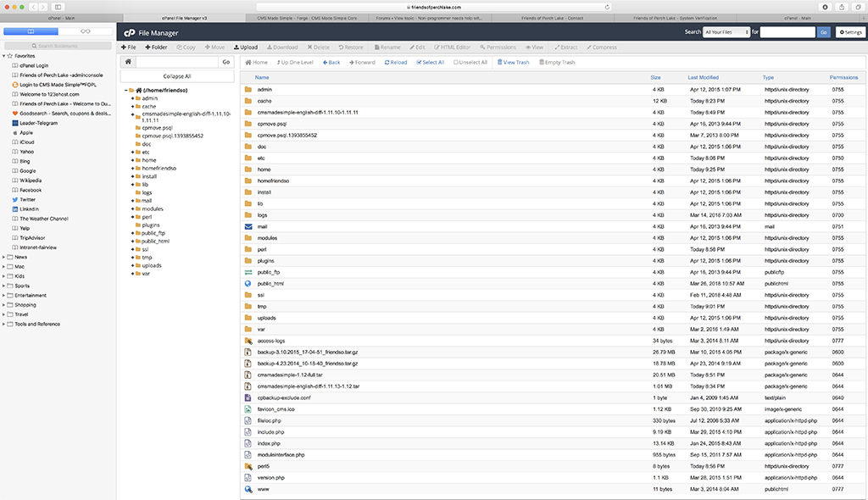Click the Back arrow navigation button
The width and height of the screenshot is (868, 500).
322,63
